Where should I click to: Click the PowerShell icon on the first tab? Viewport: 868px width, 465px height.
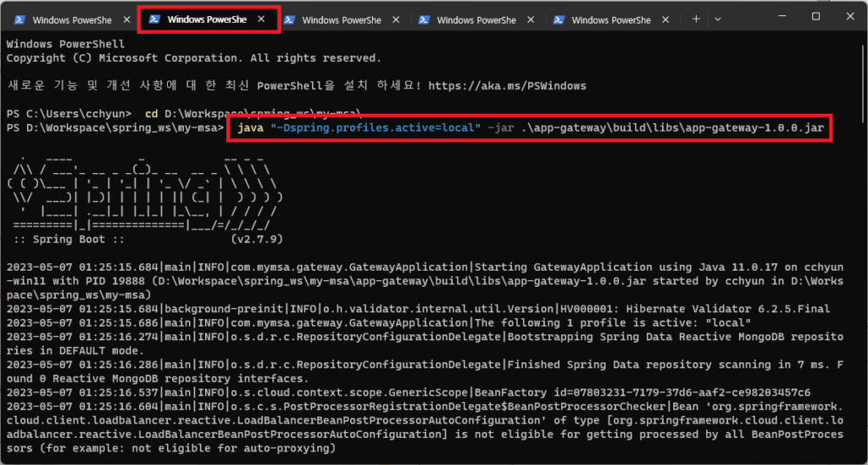[x=20, y=20]
